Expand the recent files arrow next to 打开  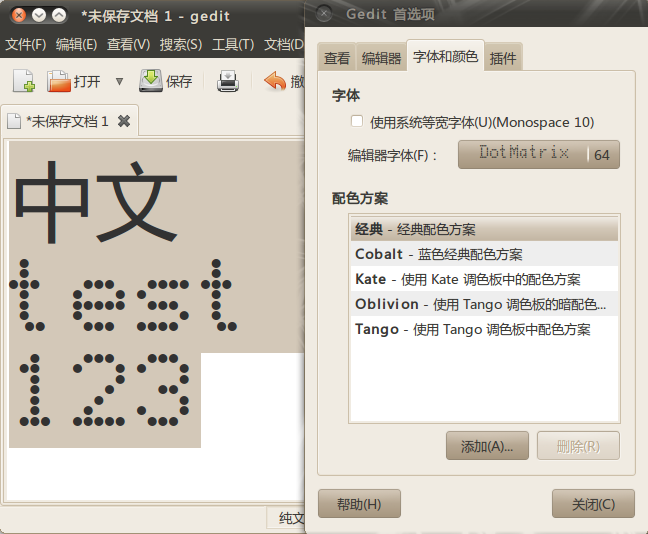pyautogui.click(x=119, y=81)
